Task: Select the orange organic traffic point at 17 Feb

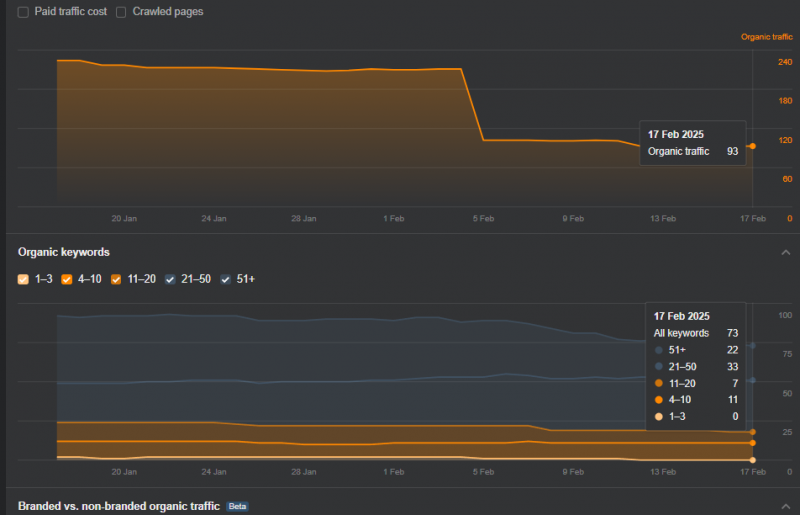Action: pos(752,146)
